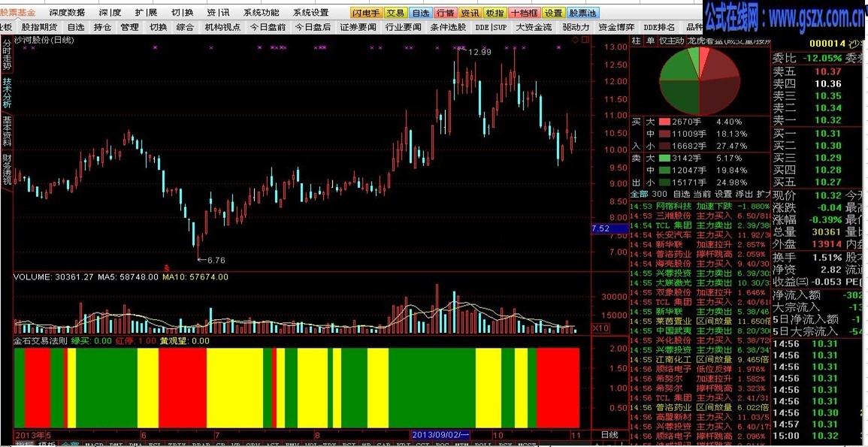Screen dimensions: 868x447
Task: Click the orange 资讯 toolbar button
Action: point(470,13)
